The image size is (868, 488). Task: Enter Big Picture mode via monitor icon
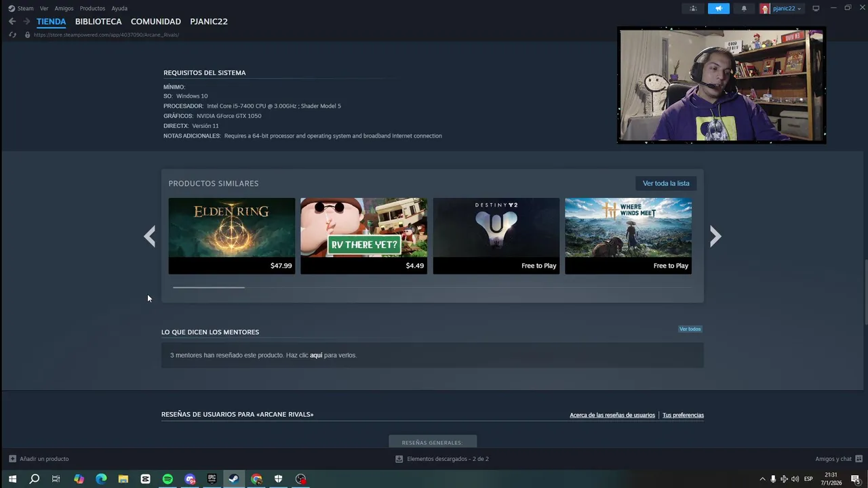click(x=816, y=8)
